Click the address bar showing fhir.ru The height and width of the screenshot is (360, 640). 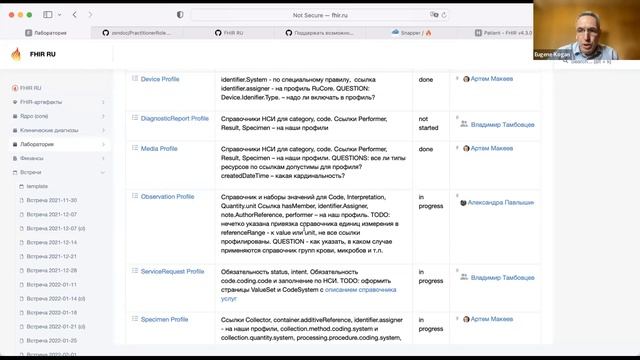click(x=320, y=15)
